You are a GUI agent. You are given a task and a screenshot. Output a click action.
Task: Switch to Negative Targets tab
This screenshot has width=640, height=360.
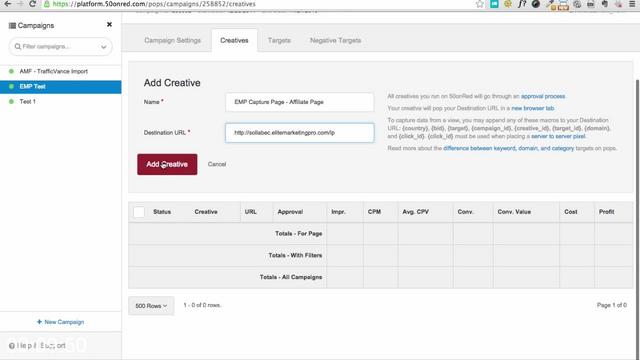336,40
